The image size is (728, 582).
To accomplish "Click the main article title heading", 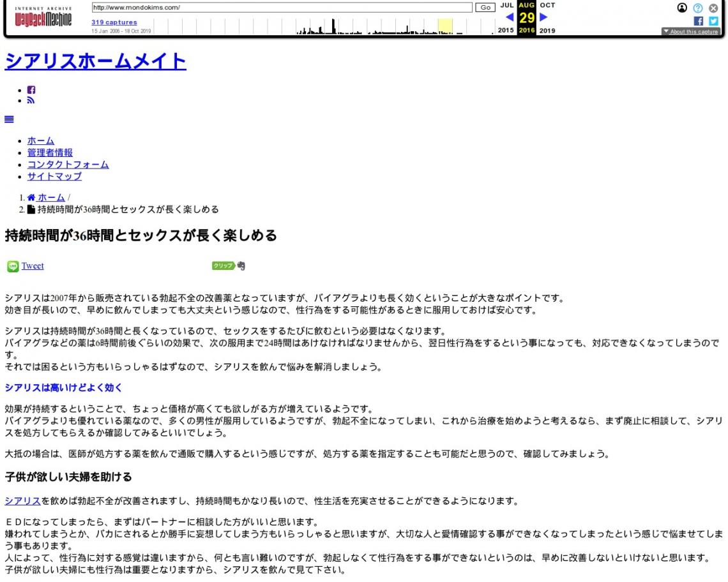I will click(x=140, y=235).
